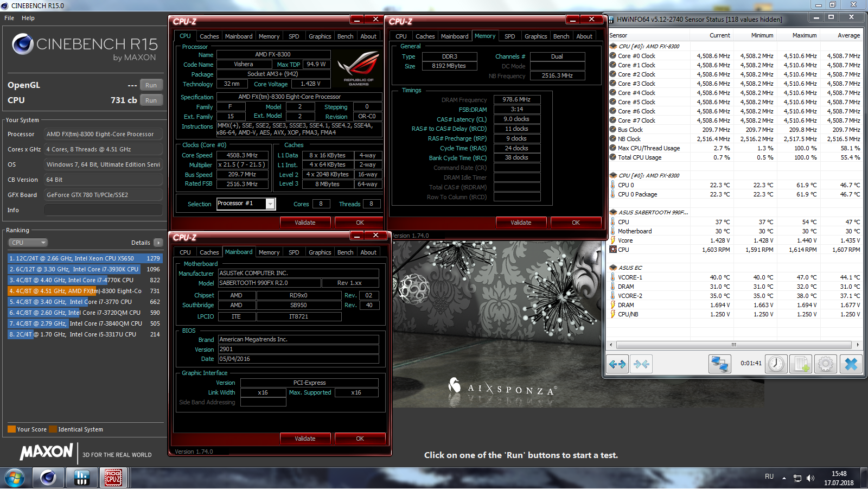Select the NB Clock sensor row
Screen dimensions: 868x489
point(735,139)
